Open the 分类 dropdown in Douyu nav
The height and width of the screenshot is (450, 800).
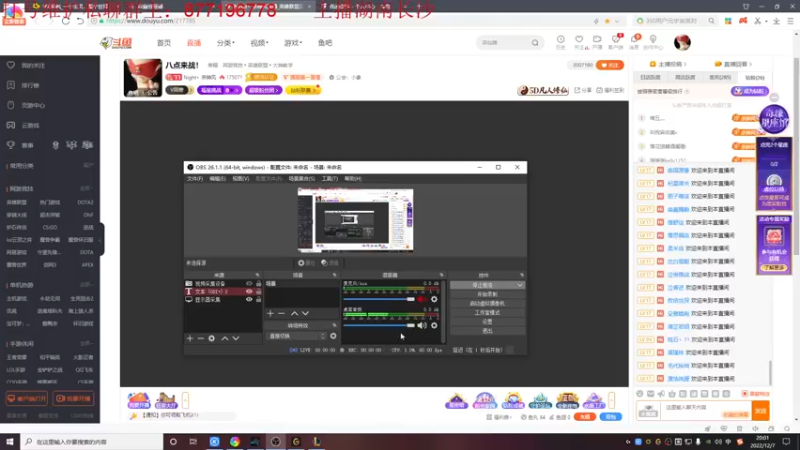pyautogui.click(x=226, y=43)
